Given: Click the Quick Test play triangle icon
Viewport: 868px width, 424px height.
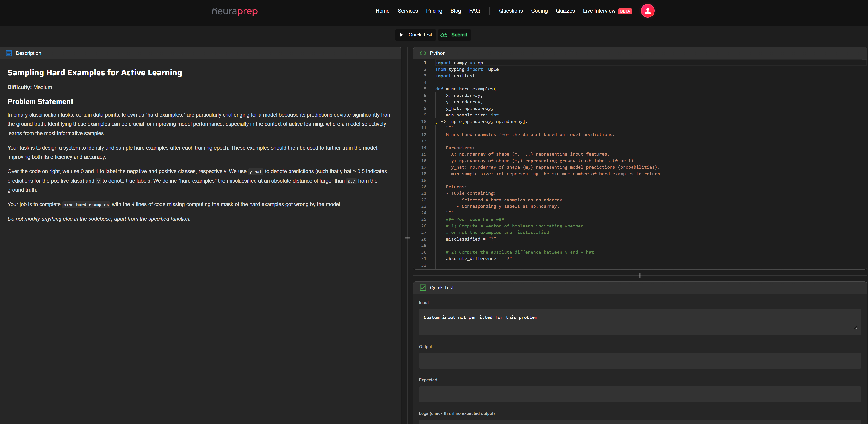Looking at the screenshot, I should [x=401, y=35].
